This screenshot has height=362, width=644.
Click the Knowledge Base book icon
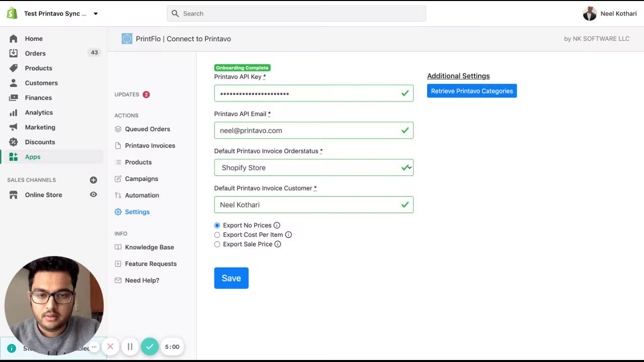point(118,247)
